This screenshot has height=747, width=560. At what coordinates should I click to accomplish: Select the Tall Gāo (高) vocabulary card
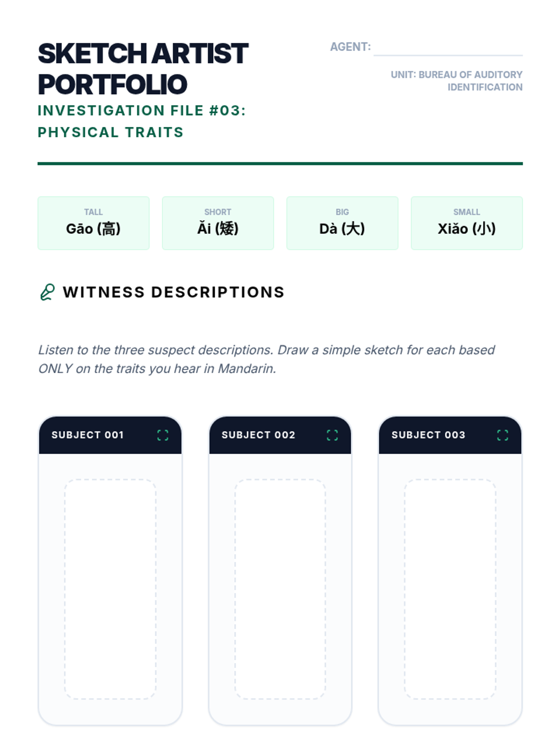pos(93,223)
